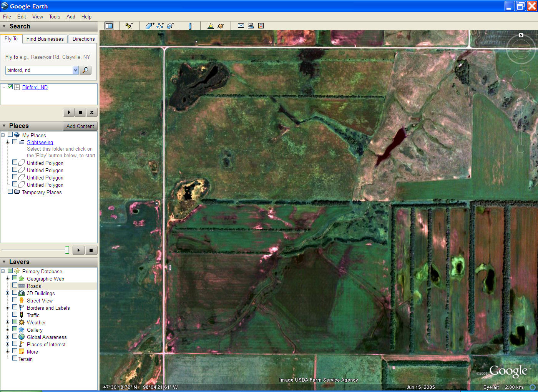Open the Sightseeing link in Places
The height and width of the screenshot is (392, 538).
tap(40, 142)
